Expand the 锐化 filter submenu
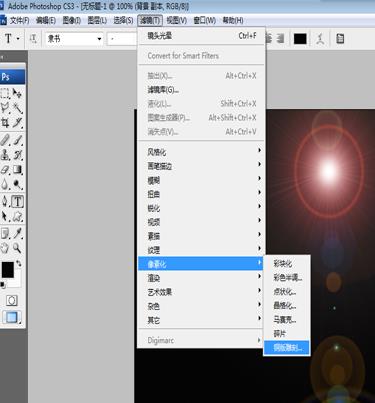Screen dimensions: 375x403 201,208
